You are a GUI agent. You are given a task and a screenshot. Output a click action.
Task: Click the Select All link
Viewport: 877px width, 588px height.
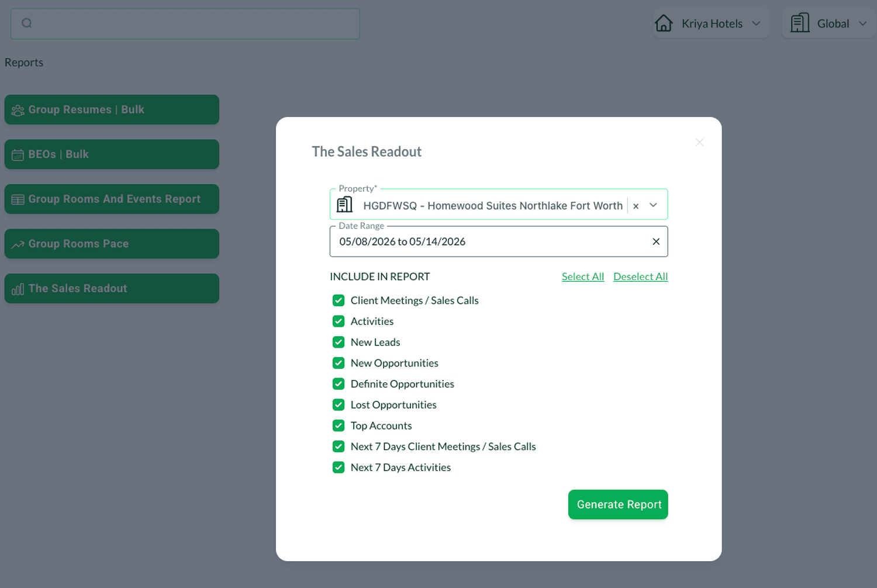tap(583, 276)
